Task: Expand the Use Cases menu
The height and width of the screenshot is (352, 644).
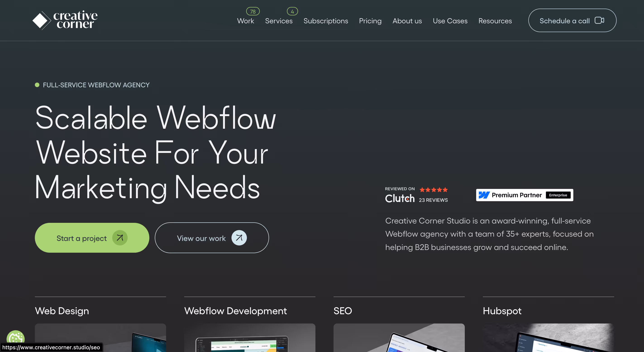Action: coord(450,21)
